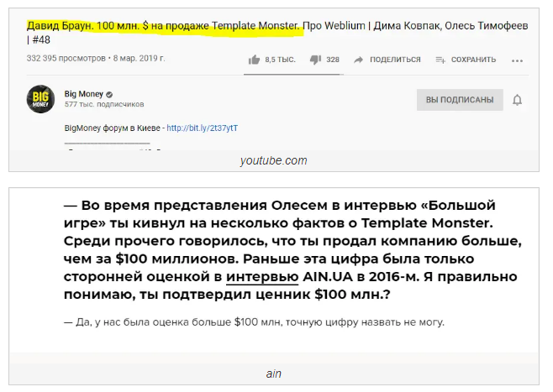Click the 577 тыс. подписчиков subscriber count
Viewport: 553px width, 392px height.
click(x=104, y=104)
